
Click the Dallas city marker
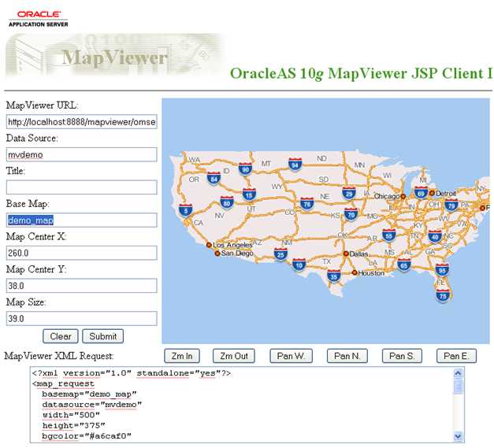coord(346,254)
